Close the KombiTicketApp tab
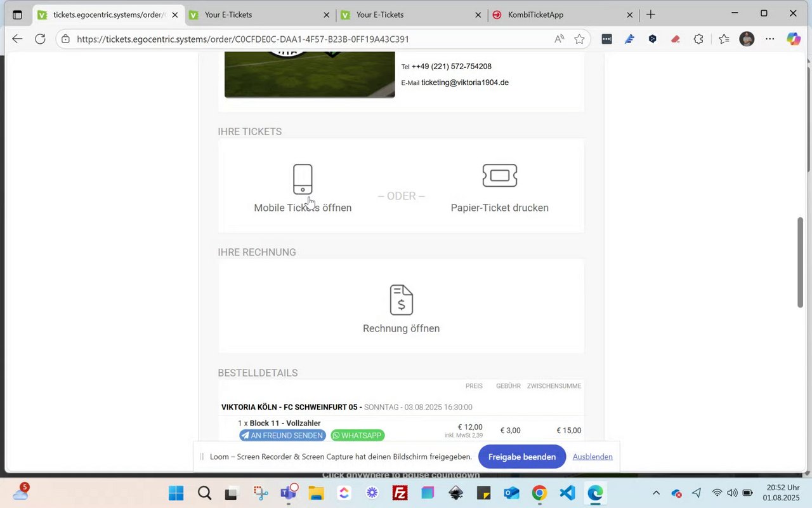812x508 pixels. (x=630, y=15)
